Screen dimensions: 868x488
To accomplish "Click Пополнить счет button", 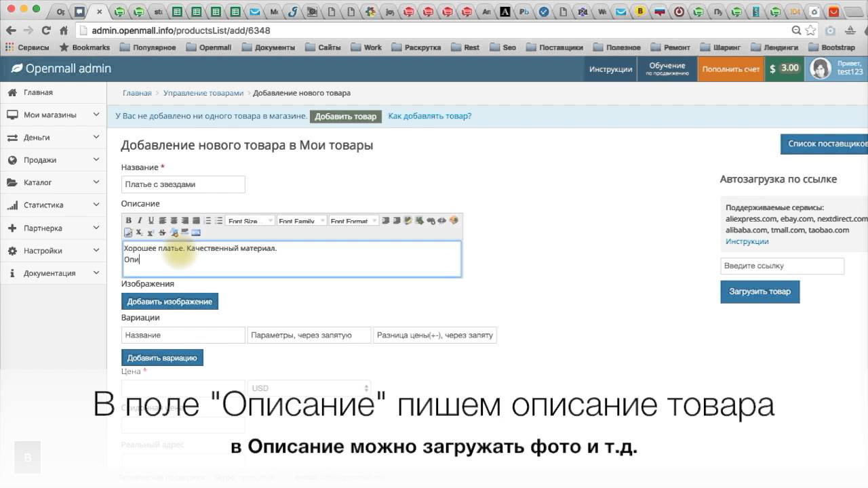I will pos(731,69).
